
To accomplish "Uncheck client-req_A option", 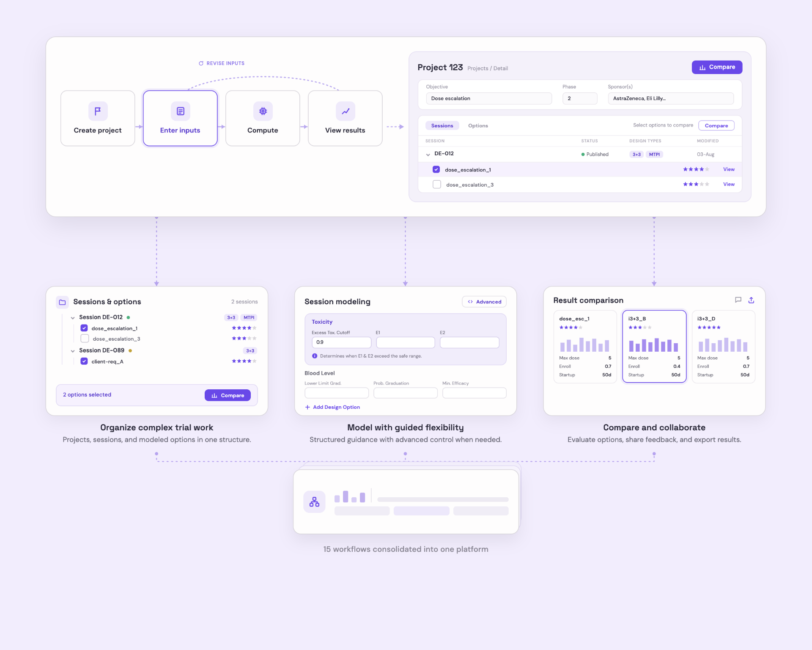I will click(x=84, y=361).
